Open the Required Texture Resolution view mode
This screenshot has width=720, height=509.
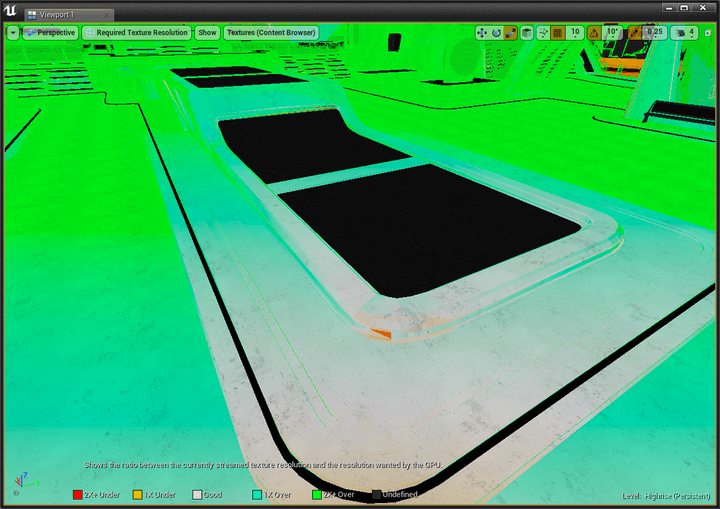click(x=136, y=33)
